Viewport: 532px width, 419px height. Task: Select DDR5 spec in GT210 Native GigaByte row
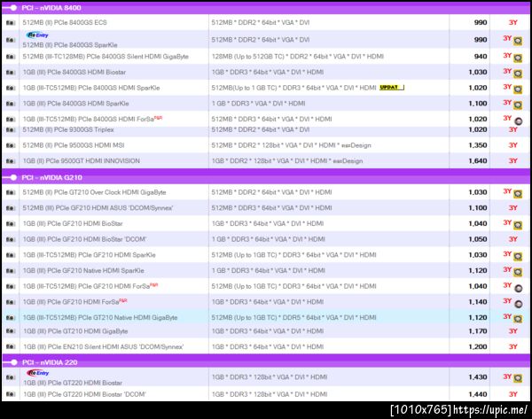(x=293, y=318)
